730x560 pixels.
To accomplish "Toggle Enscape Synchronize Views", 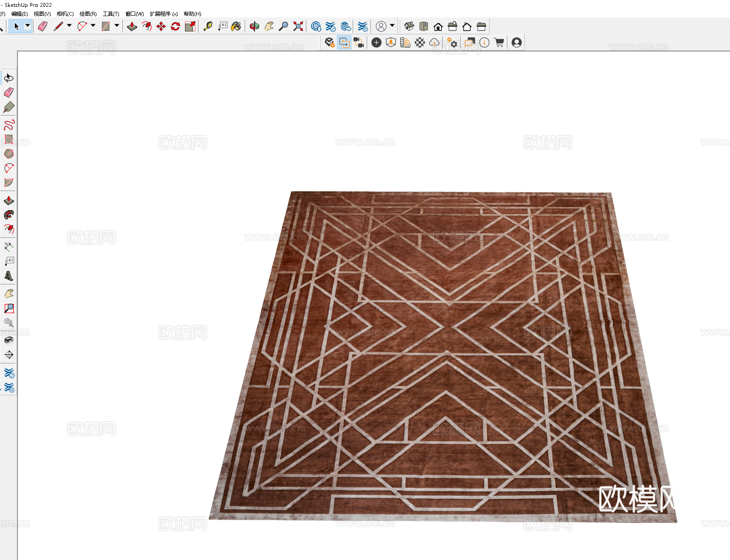I will point(359,42).
